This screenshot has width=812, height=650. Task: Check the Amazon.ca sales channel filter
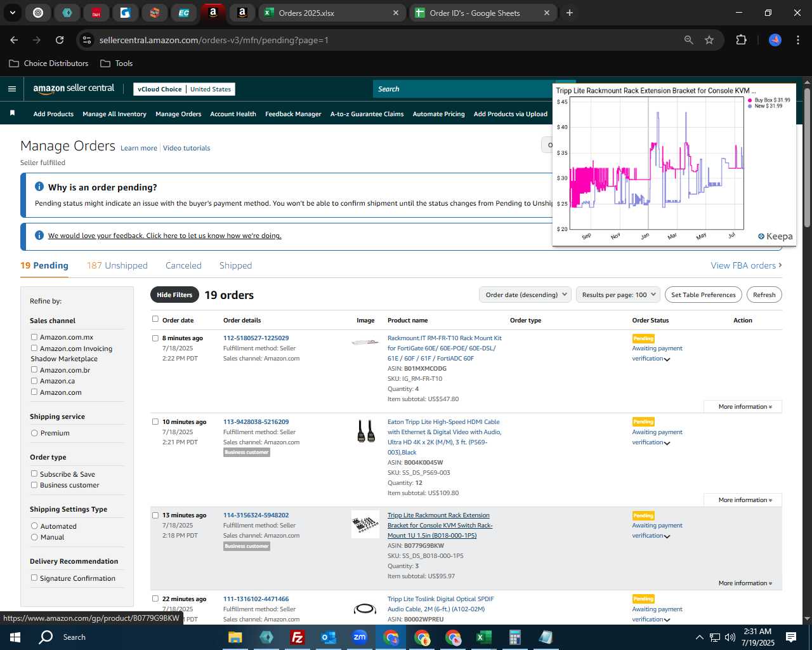point(34,380)
